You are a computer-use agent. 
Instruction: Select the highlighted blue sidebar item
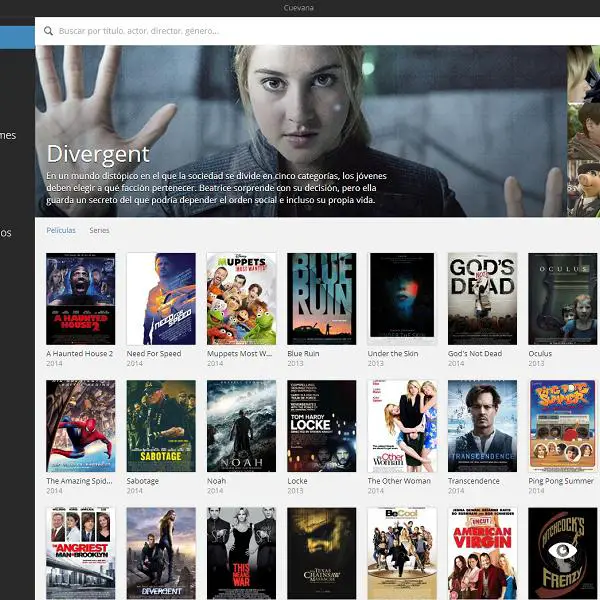[x=17, y=38]
